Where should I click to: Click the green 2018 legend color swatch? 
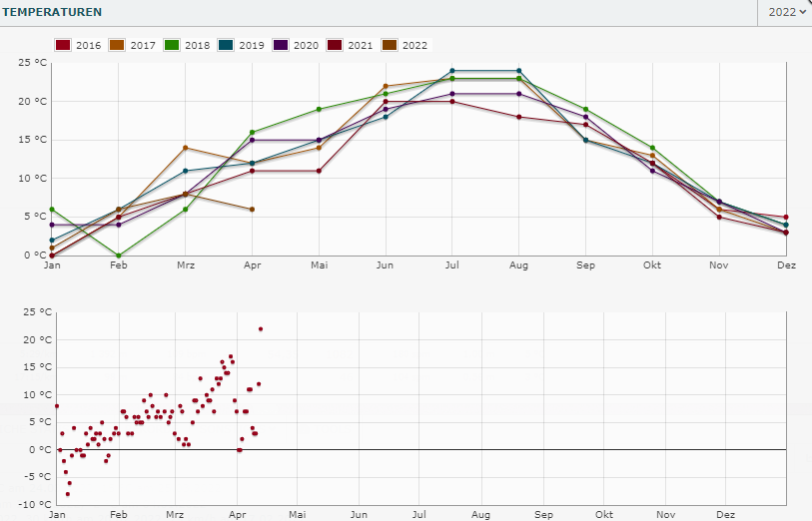pyautogui.click(x=170, y=45)
